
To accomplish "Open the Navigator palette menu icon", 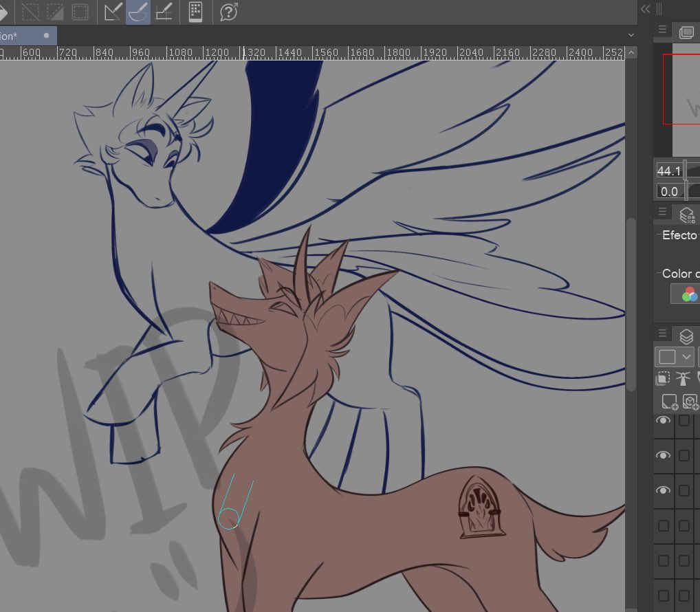I will point(662,30).
